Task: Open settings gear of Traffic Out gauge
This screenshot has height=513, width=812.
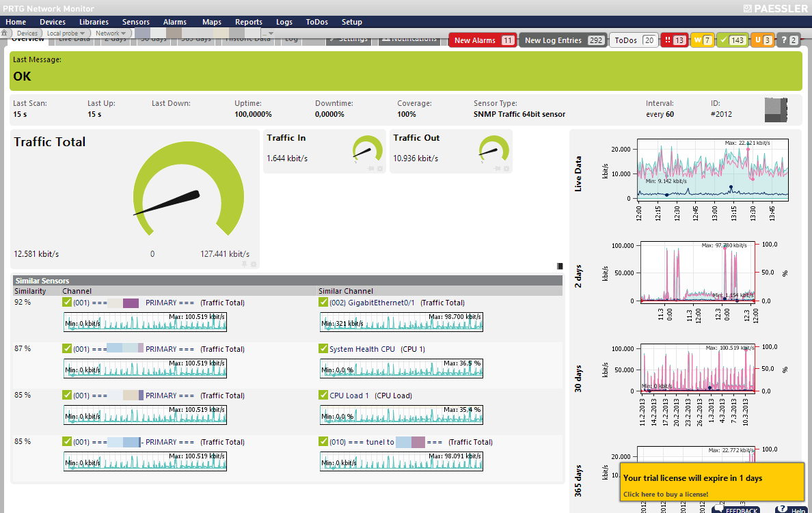Action: click(506, 169)
